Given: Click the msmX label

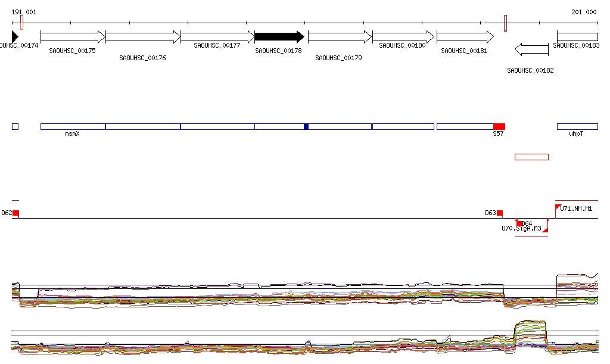Looking at the screenshot, I should pos(72,134).
